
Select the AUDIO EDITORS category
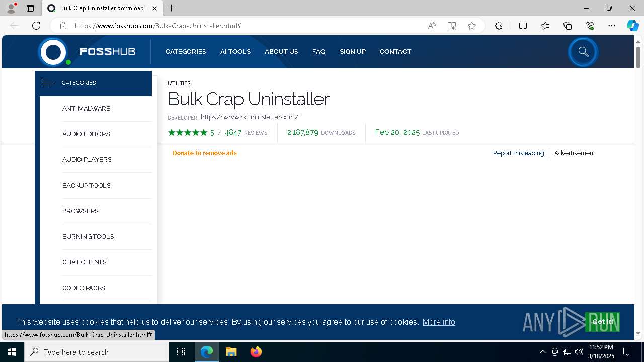pos(86,134)
